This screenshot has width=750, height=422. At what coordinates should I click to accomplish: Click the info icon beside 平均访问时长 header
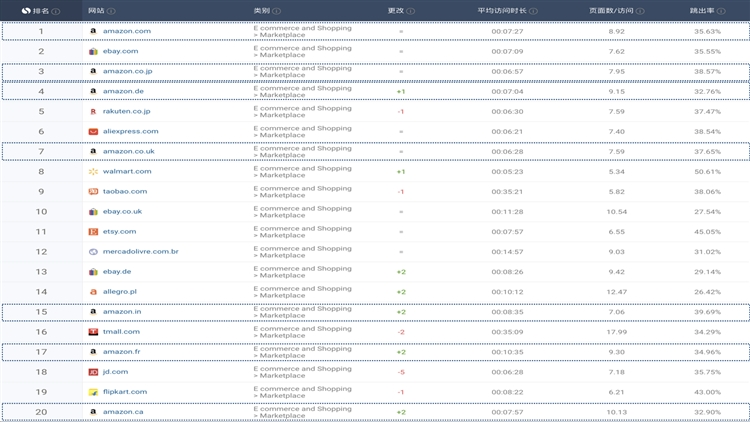pyautogui.click(x=532, y=12)
